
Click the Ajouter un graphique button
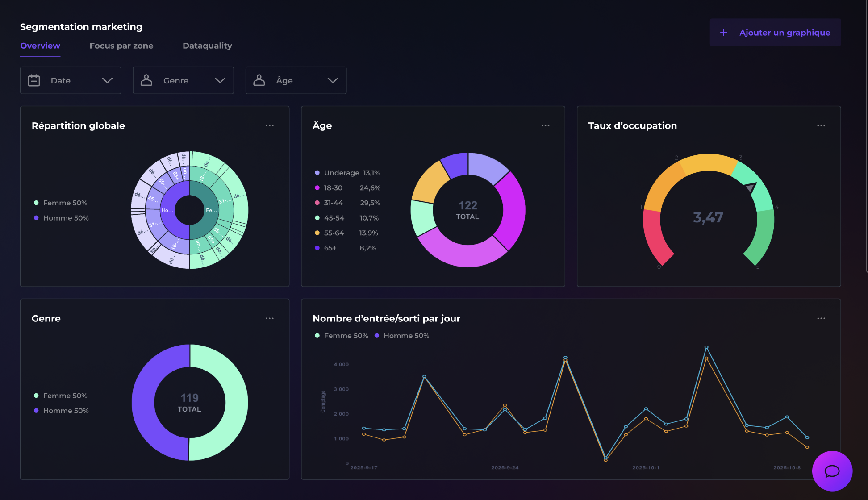[775, 32]
